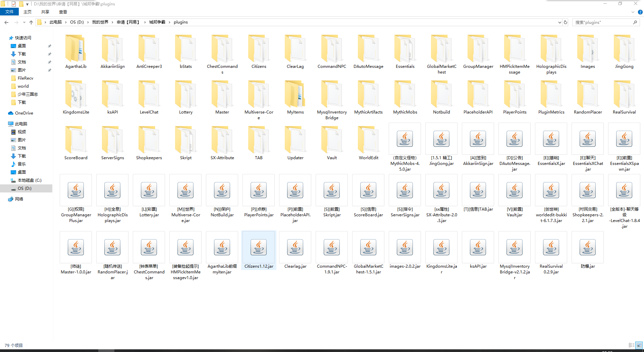The width and height of the screenshot is (644, 352).
Task: Go up one folder level
Action: (x=31, y=22)
